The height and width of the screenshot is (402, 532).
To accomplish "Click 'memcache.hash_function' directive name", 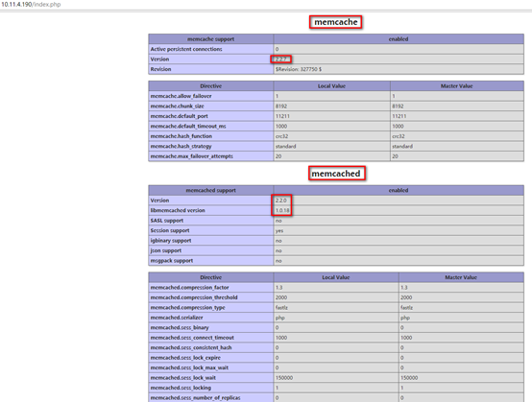I will coord(181,136).
